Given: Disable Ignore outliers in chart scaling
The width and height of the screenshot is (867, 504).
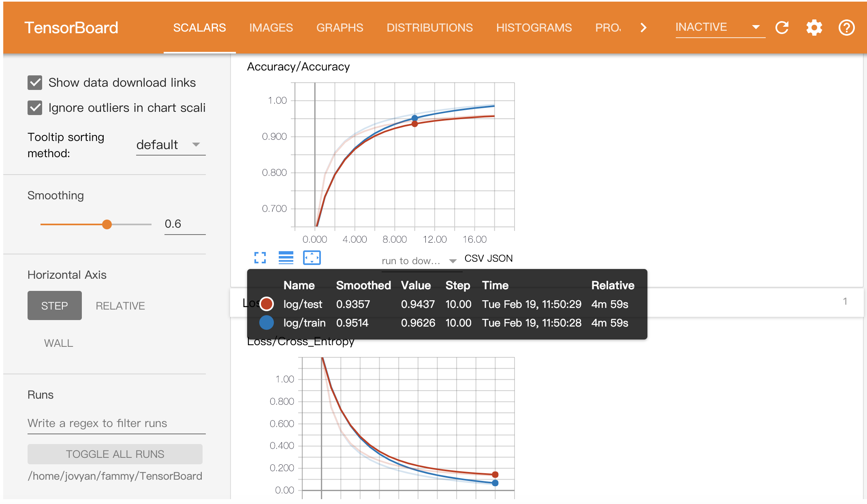Looking at the screenshot, I should [34, 108].
